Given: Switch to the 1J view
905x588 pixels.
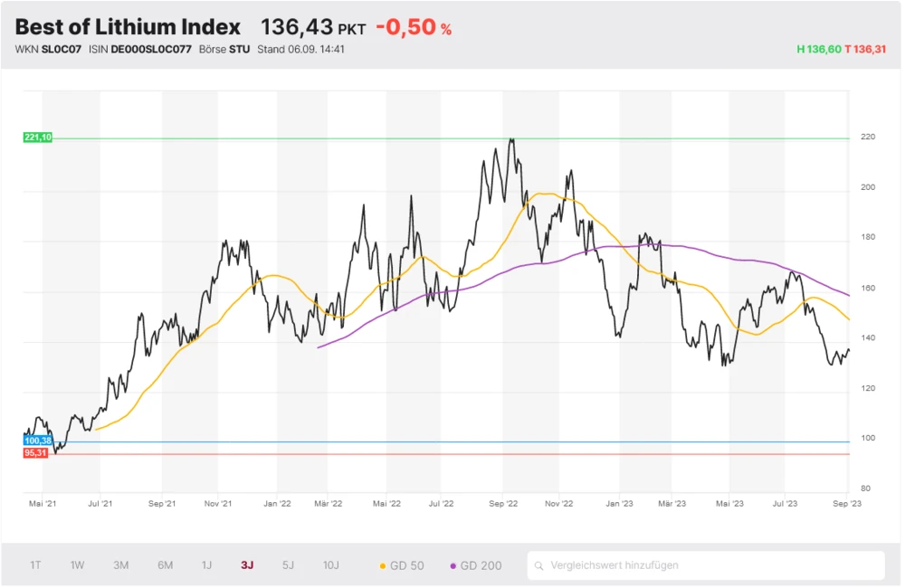Looking at the screenshot, I should point(206,565).
